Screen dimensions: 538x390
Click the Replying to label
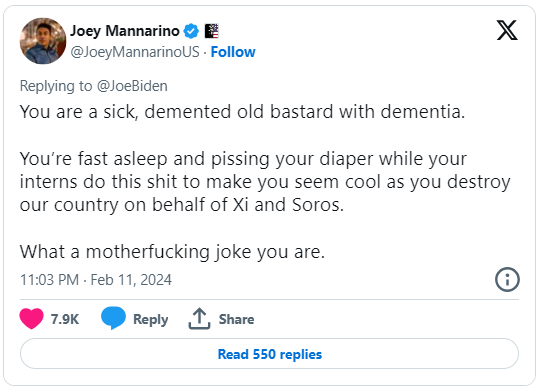56,86
